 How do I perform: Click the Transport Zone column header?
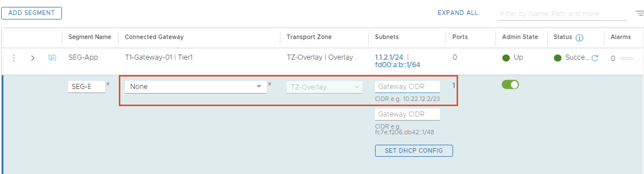click(309, 37)
